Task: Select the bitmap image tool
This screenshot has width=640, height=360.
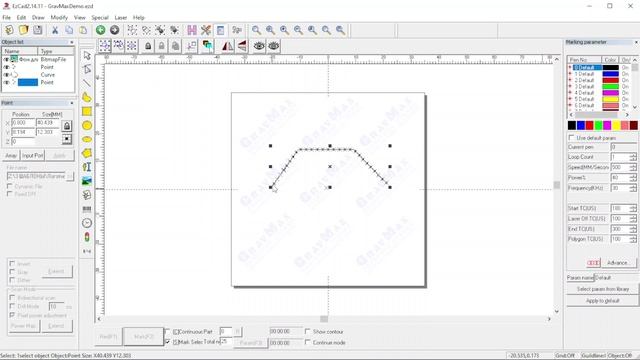Action: click(x=87, y=181)
